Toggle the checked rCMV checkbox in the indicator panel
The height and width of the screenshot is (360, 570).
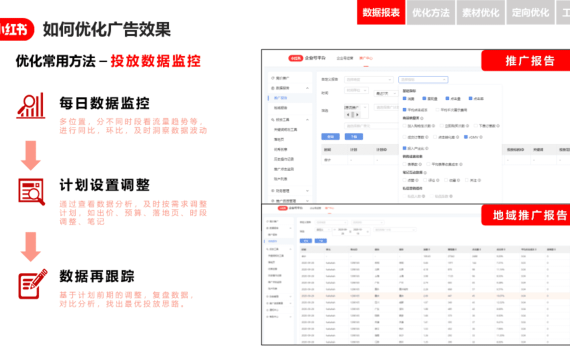point(466,137)
